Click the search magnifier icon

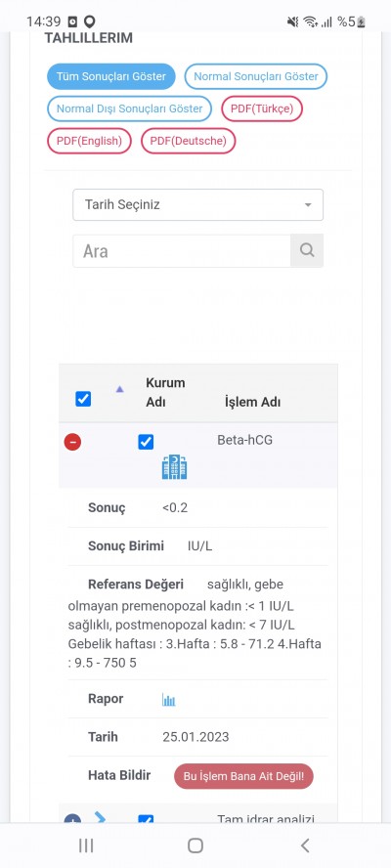307,251
